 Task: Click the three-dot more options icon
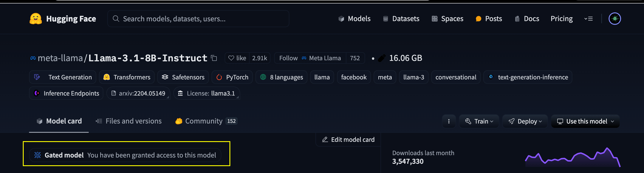(449, 121)
